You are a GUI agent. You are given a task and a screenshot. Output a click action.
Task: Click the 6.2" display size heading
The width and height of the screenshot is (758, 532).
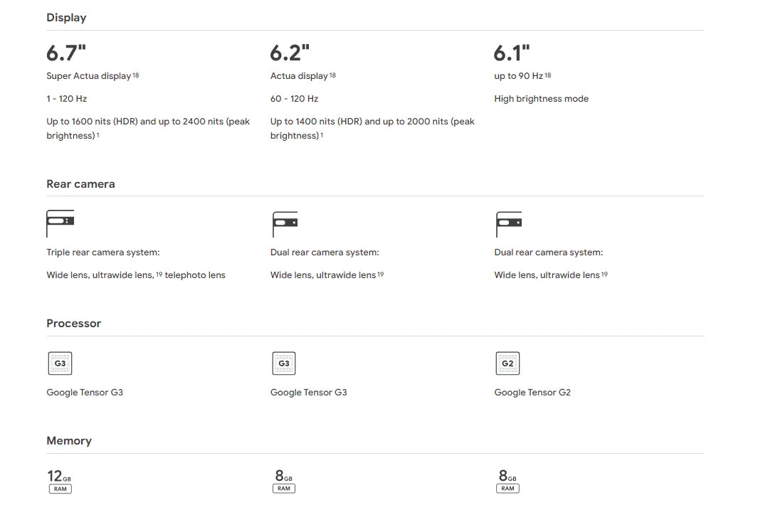pos(290,53)
